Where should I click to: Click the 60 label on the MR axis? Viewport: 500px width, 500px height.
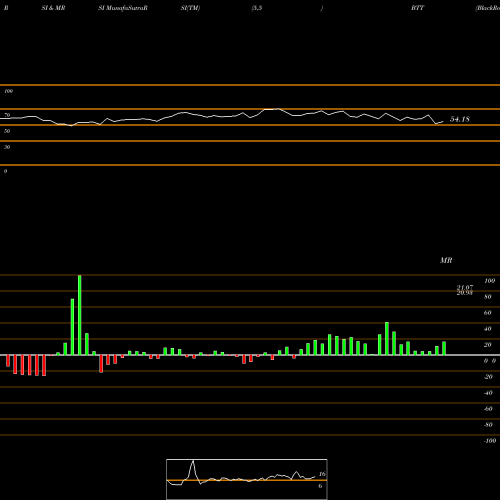point(488,313)
